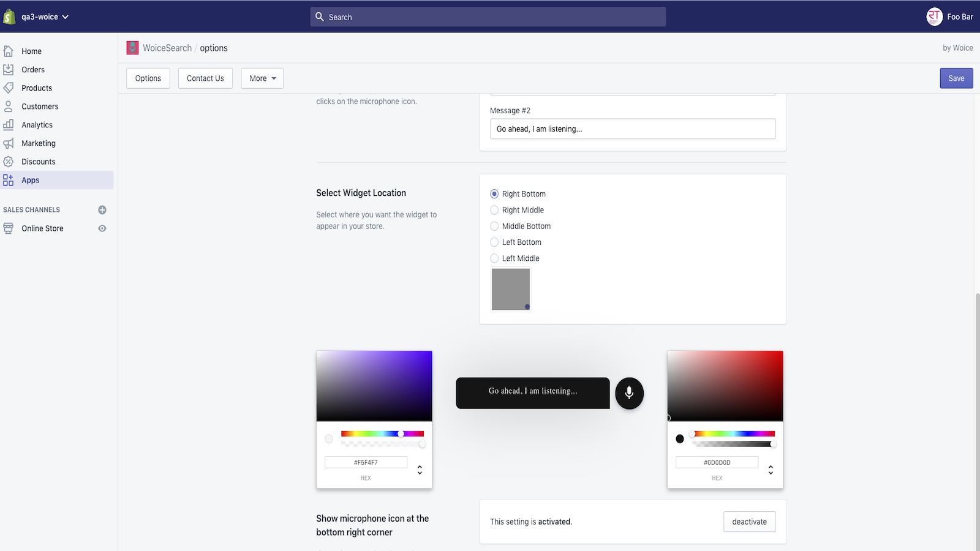Select Middle Bottom widget location
This screenshot has height=551, width=980.
(494, 226)
